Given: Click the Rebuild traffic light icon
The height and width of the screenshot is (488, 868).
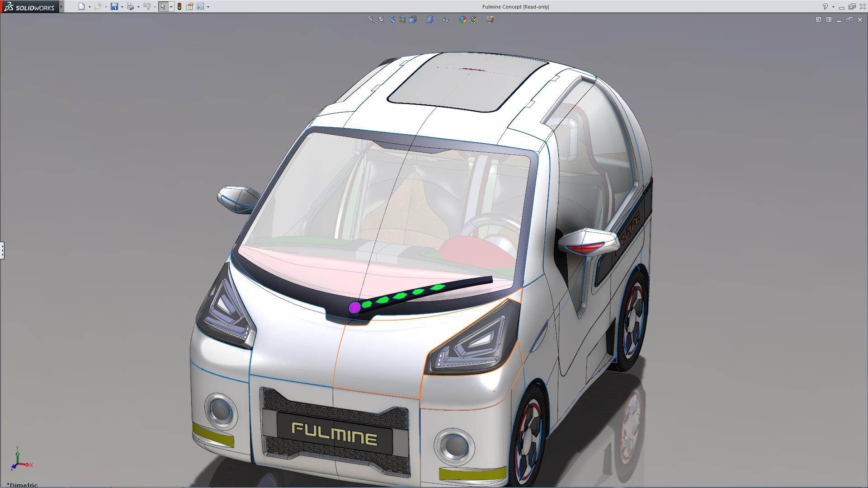Looking at the screenshot, I should [179, 7].
